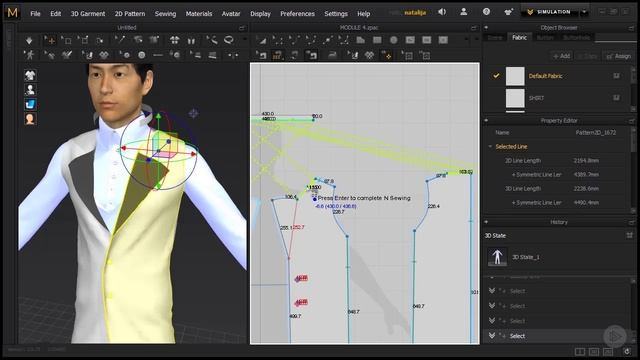Select the Buttonhole tool icon in 3D toolbar
This screenshot has height=360, width=640.
coord(158,55)
